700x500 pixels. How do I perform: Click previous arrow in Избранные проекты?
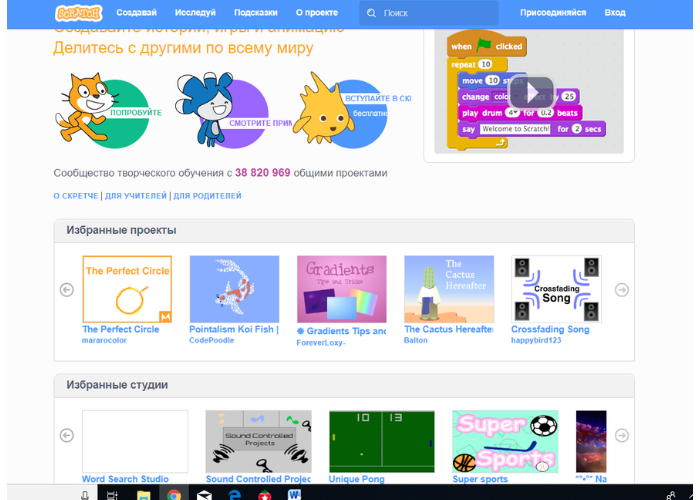tap(67, 290)
